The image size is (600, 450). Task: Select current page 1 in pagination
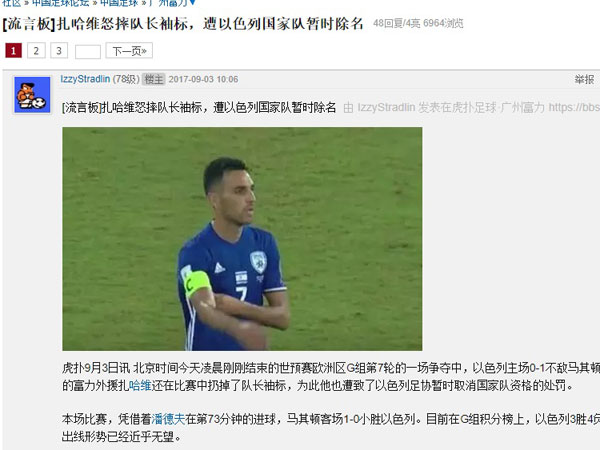click(x=13, y=51)
